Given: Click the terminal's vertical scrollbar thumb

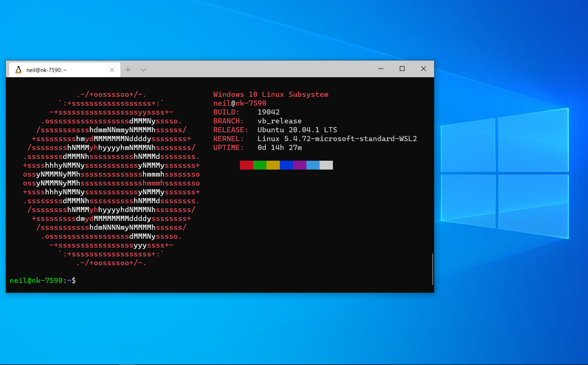Looking at the screenshot, I should pos(432,269).
